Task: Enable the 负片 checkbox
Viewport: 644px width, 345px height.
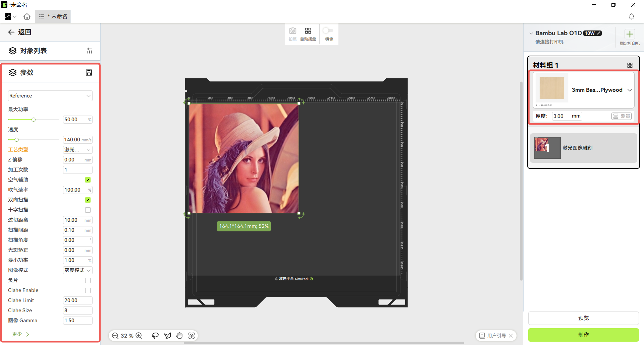Action: tap(88, 280)
